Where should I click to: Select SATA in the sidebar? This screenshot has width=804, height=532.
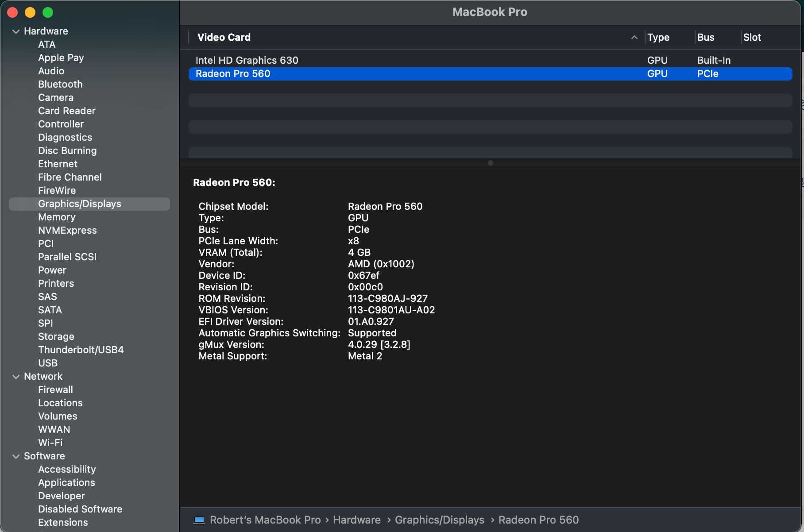click(50, 310)
